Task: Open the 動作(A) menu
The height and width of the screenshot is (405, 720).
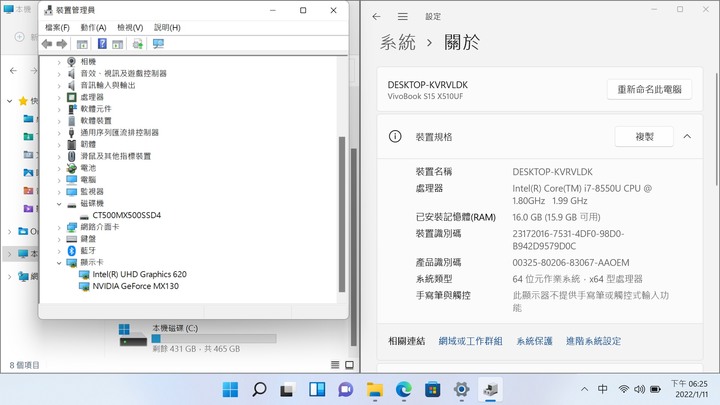Action: [93, 28]
